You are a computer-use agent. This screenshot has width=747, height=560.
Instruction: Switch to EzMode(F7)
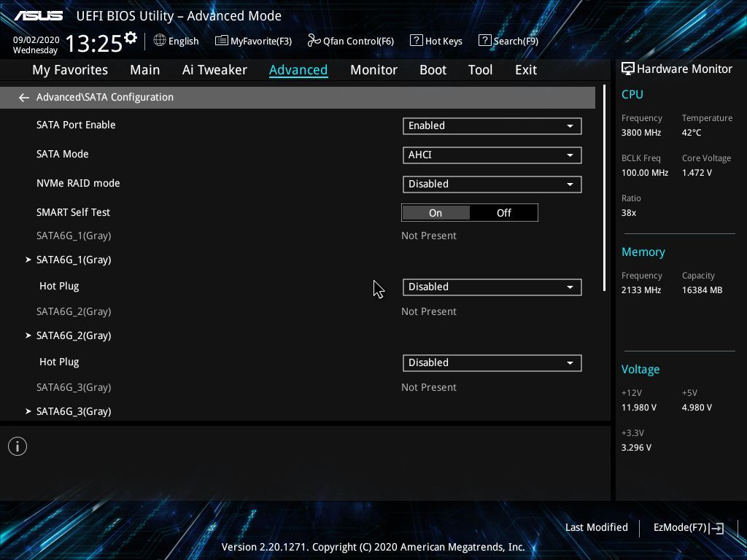pos(689,528)
